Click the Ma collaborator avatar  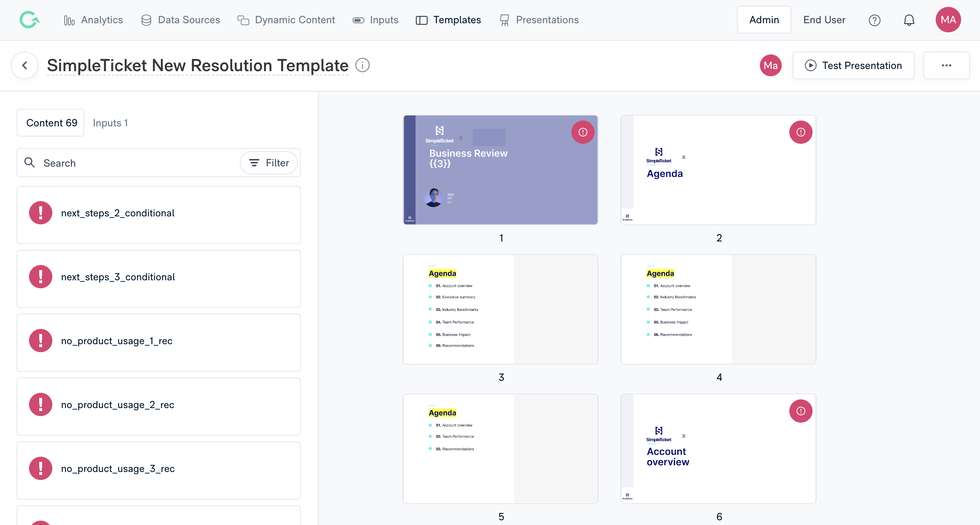point(770,65)
